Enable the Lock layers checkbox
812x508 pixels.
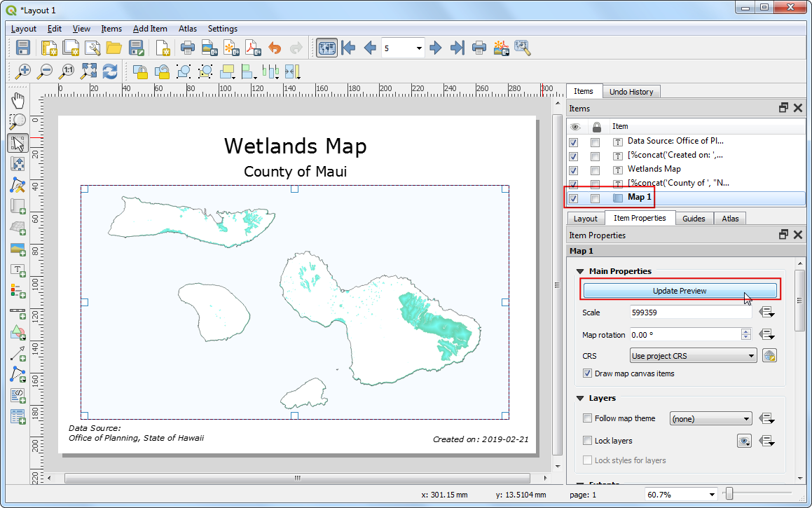[587, 441]
